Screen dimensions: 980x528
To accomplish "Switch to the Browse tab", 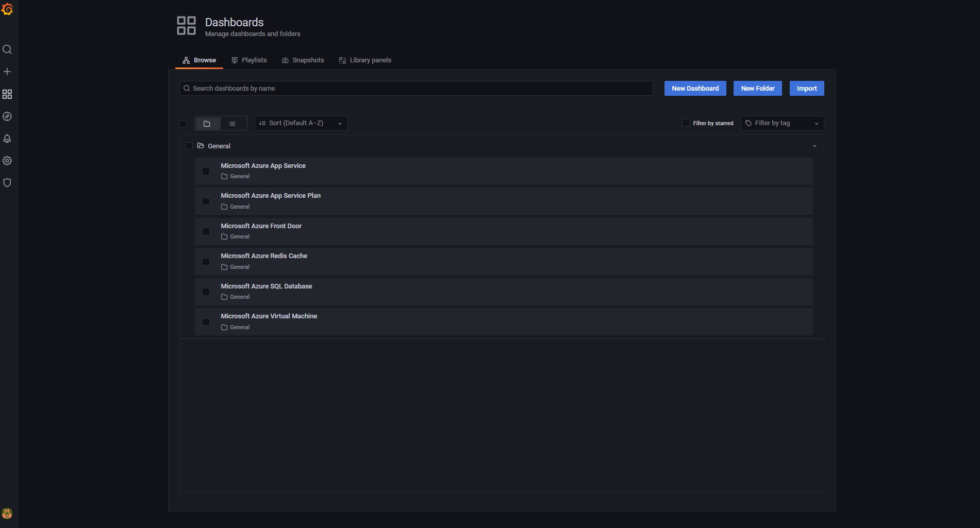I will tap(200, 60).
